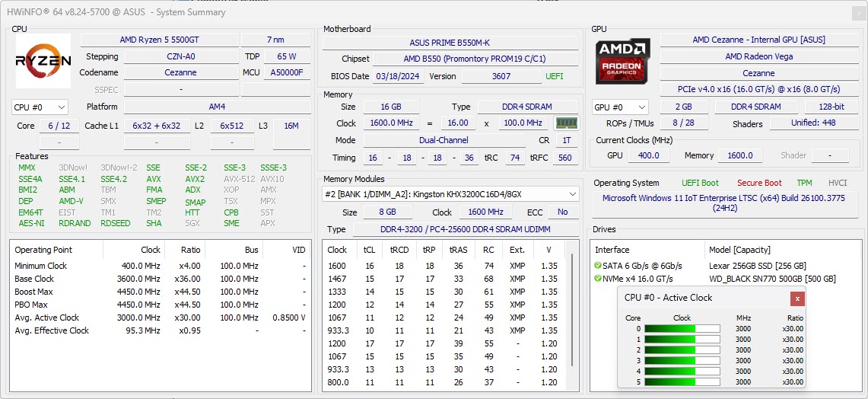The width and height of the screenshot is (868, 399).
Task: Click the AES-NI feature label
Action: pos(31,223)
